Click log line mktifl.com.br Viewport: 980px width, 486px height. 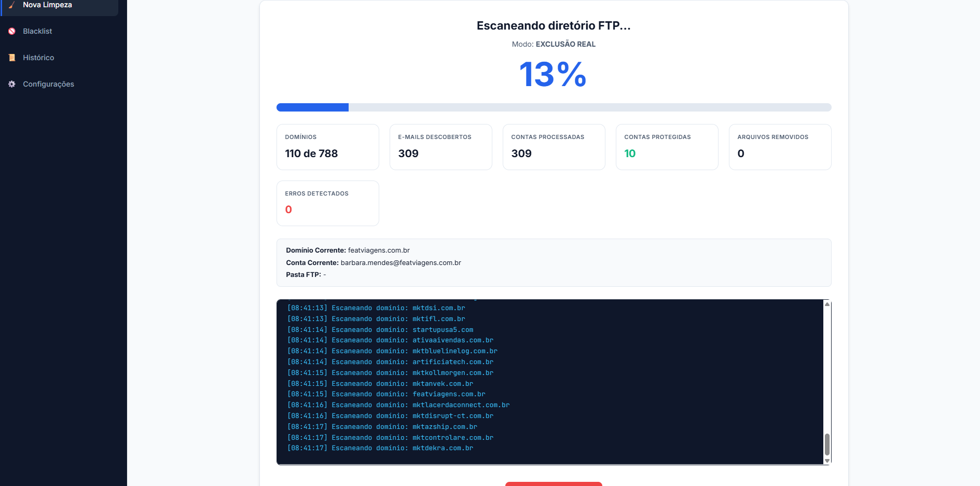376,319
